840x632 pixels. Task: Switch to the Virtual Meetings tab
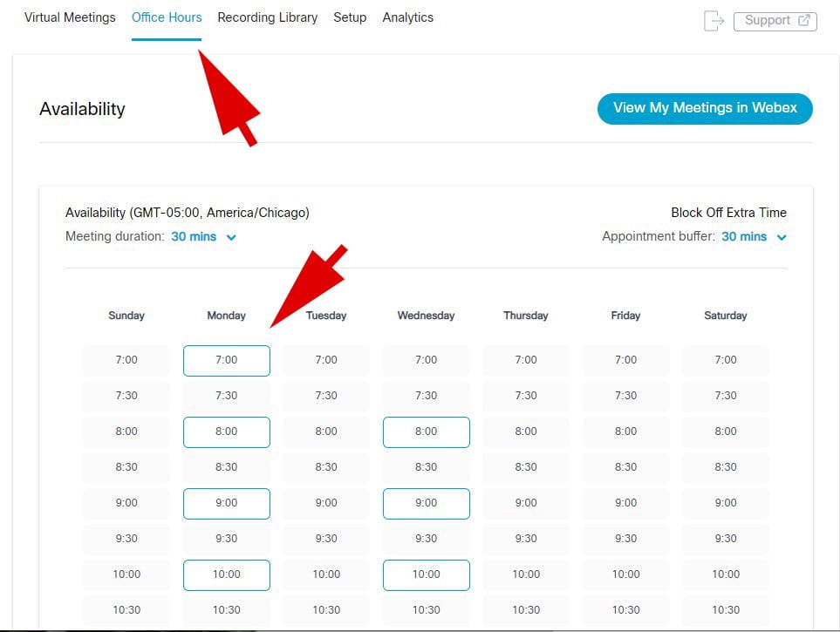point(70,17)
